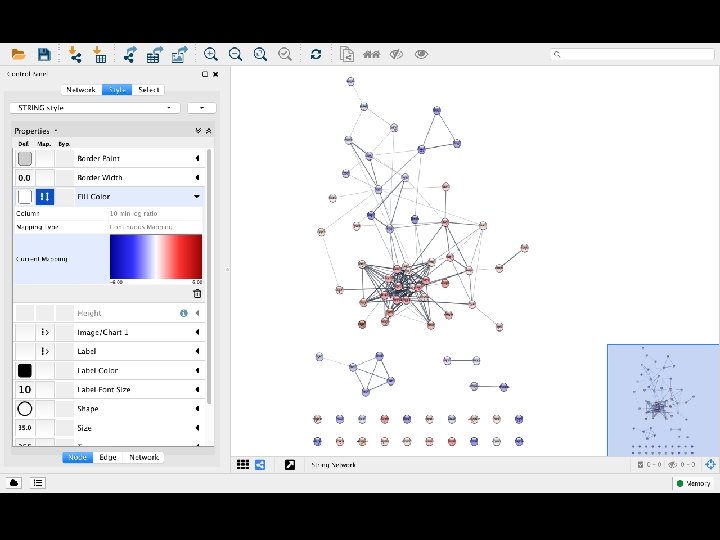Expand the Label property arrow
The image size is (720, 540).
[x=197, y=351]
